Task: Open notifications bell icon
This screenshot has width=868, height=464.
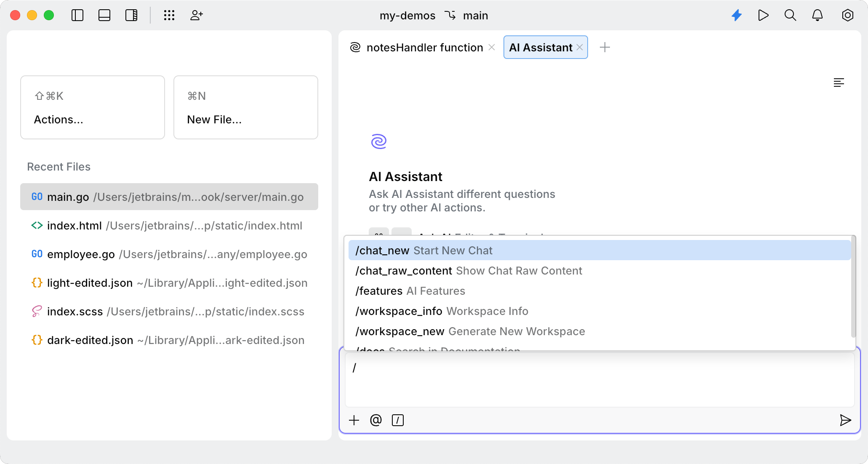Action: pyautogui.click(x=817, y=16)
